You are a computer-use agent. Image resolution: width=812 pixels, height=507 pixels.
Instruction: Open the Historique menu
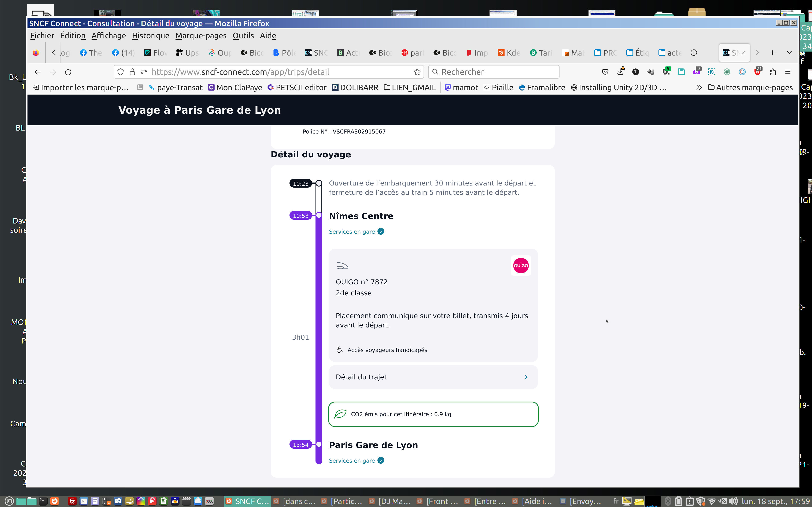tap(150, 35)
